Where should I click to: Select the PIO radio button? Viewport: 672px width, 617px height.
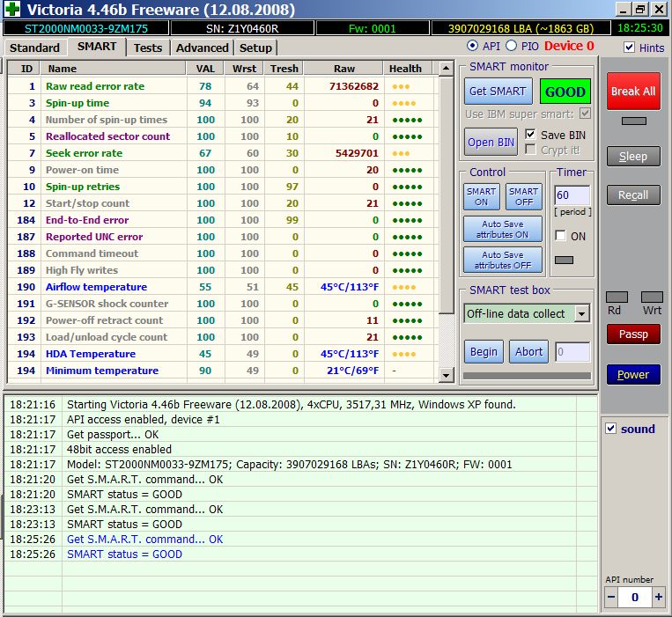[x=511, y=46]
